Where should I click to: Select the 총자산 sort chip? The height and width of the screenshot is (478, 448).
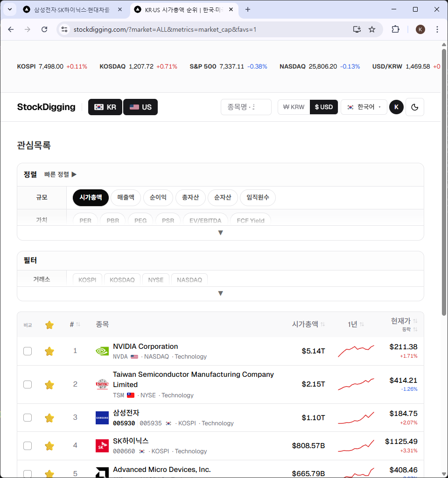click(x=190, y=198)
